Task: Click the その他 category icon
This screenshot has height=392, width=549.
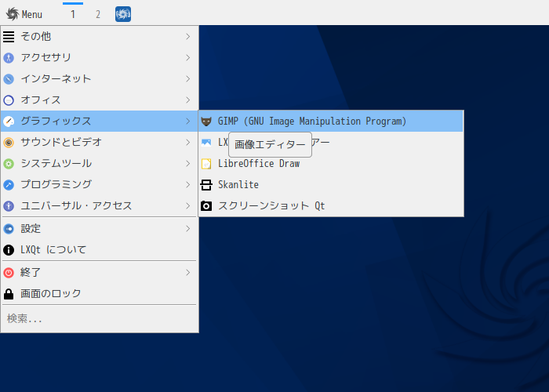Action: coord(9,36)
